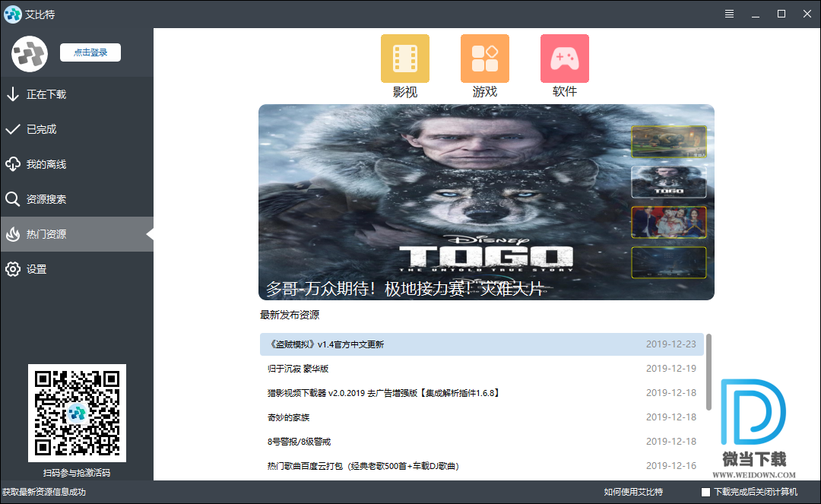Click the download arrow icon for 正在下载
Screen dimensions: 821x504
click(x=13, y=94)
